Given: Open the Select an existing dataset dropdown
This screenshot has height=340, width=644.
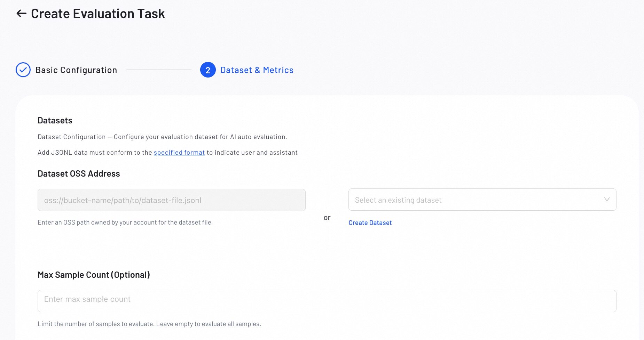Looking at the screenshot, I should [x=482, y=200].
